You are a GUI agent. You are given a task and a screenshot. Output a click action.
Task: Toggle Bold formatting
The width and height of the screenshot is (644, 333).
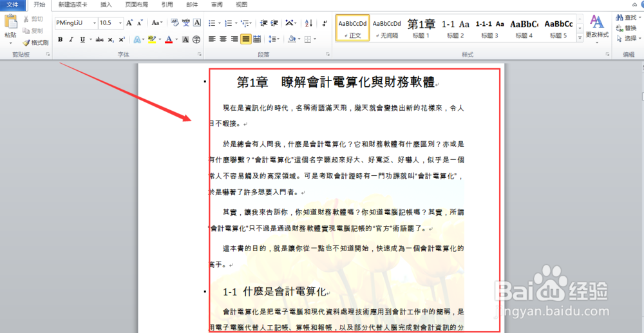(x=61, y=40)
